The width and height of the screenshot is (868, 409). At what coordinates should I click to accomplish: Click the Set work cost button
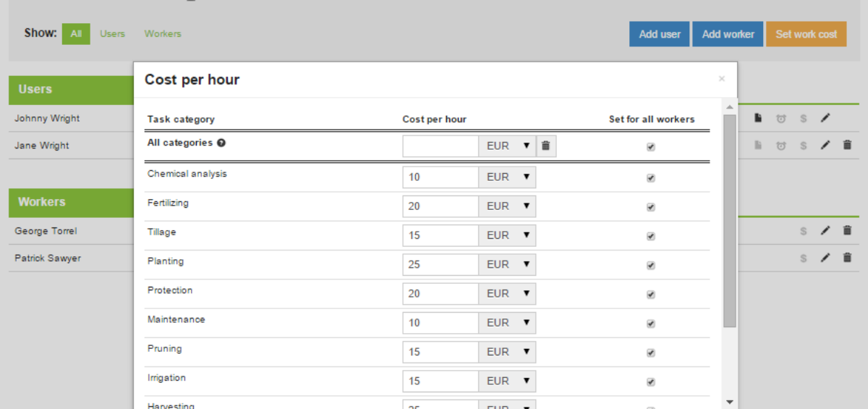pyautogui.click(x=807, y=34)
